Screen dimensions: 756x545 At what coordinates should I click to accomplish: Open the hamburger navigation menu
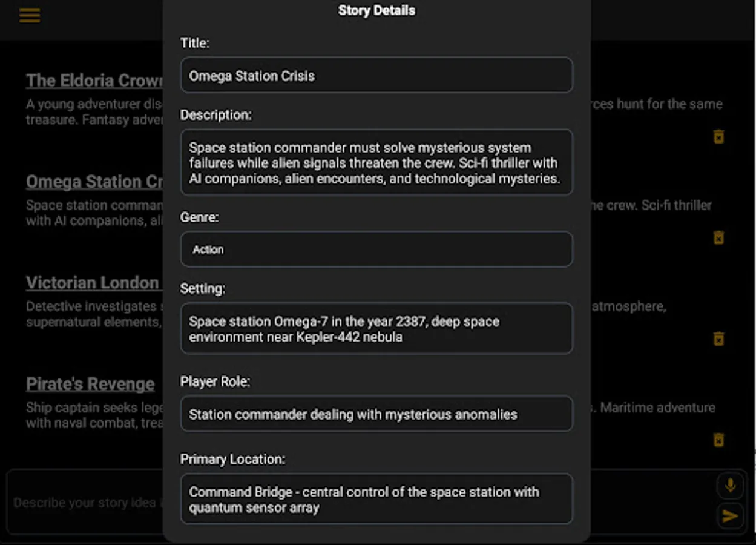pyautogui.click(x=29, y=15)
